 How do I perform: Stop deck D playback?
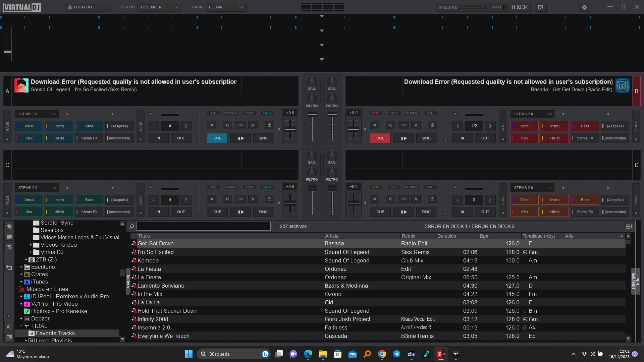click(374, 199)
